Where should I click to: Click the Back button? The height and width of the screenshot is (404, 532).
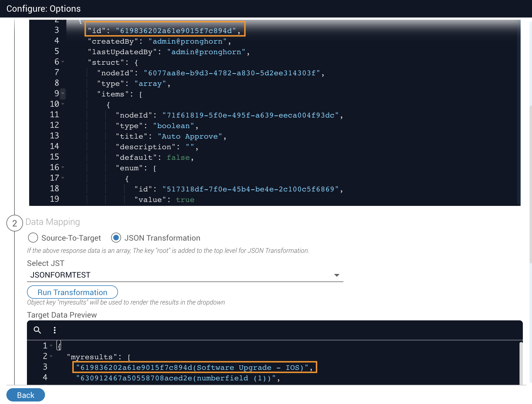pyautogui.click(x=26, y=395)
